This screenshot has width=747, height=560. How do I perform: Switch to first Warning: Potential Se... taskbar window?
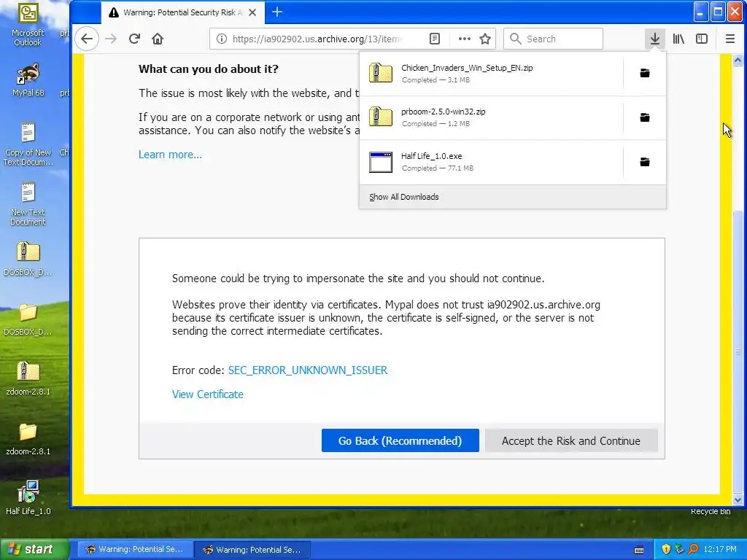click(135, 550)
